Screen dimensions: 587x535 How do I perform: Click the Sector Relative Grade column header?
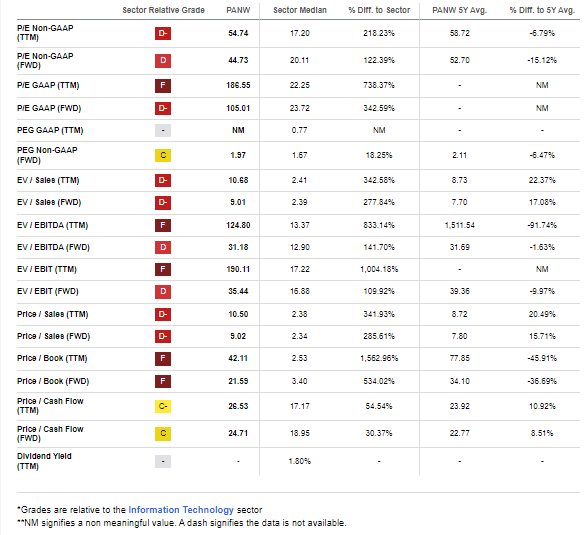[x=163, y=10]
